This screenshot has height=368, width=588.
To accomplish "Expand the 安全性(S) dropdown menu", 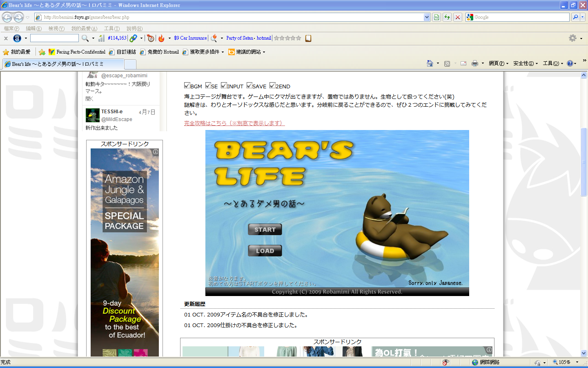I will 525,63.
